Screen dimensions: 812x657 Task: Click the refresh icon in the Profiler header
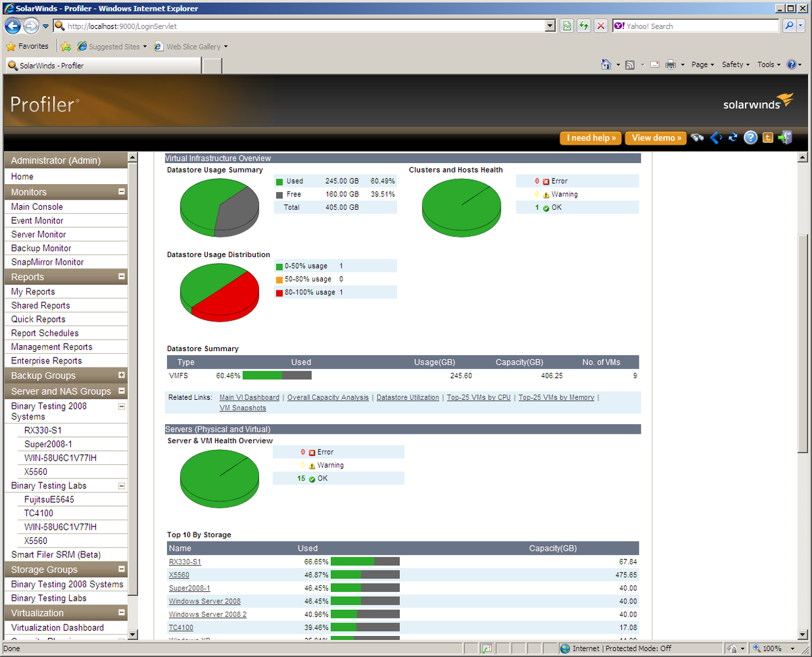[733, 137]
